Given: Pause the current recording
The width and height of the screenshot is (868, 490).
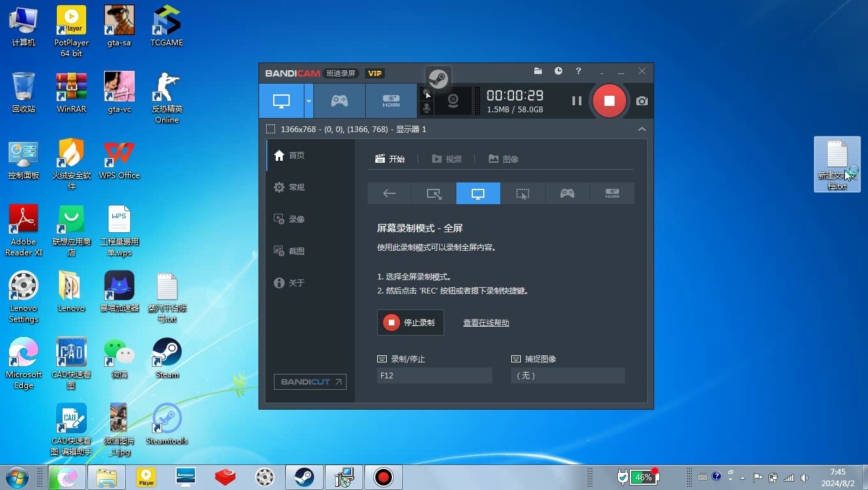Looking at the screenshot, I should pos(577,101).
